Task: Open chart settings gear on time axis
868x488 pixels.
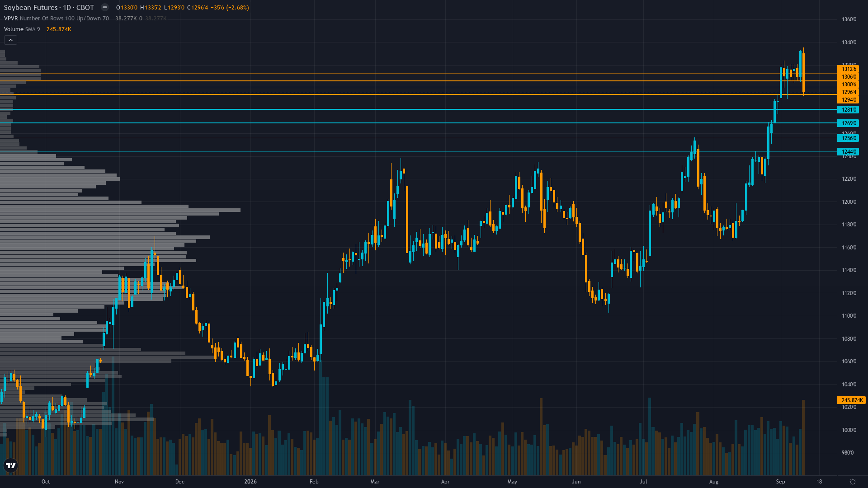Action: point(853,482)
